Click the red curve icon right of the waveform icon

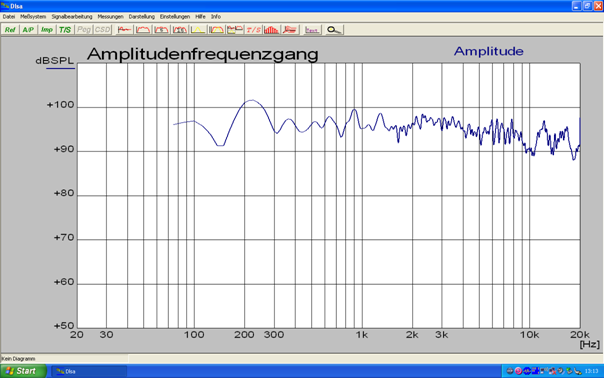(x=143, y=30)
